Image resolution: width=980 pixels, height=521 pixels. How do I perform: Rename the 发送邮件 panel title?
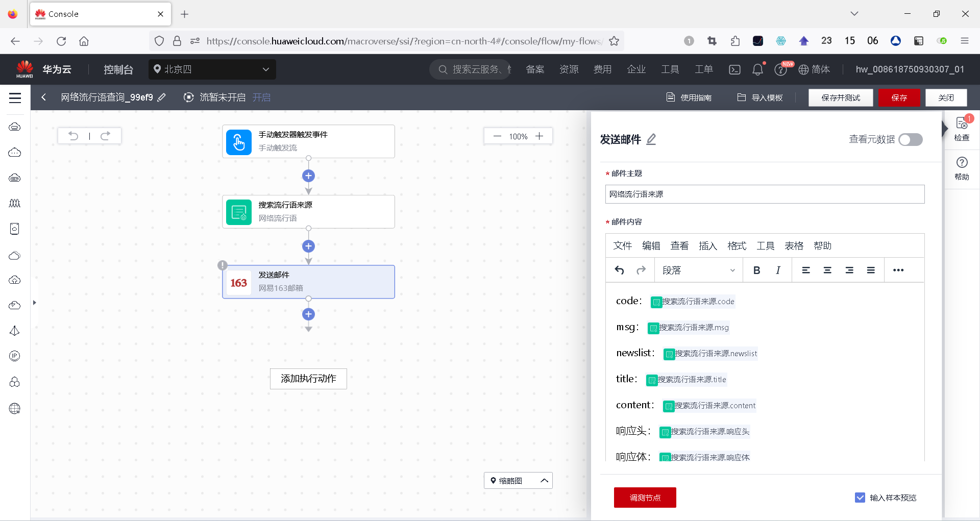tap(651, 139)
